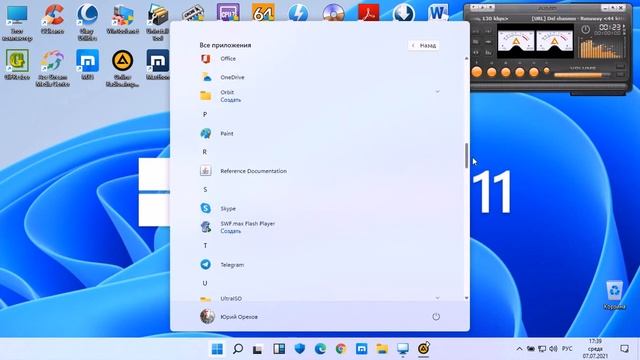
Task: Click the letter S section header
Action: pos(205,190)
